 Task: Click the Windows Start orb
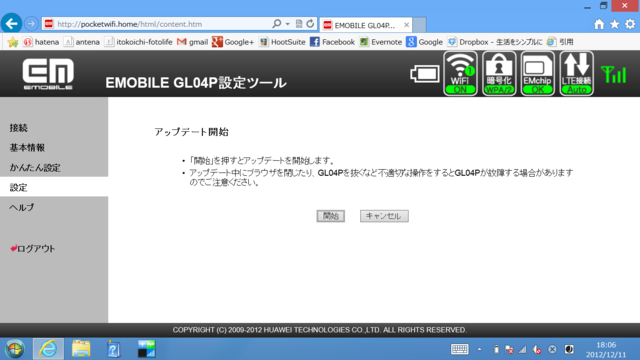click(15, 349)
